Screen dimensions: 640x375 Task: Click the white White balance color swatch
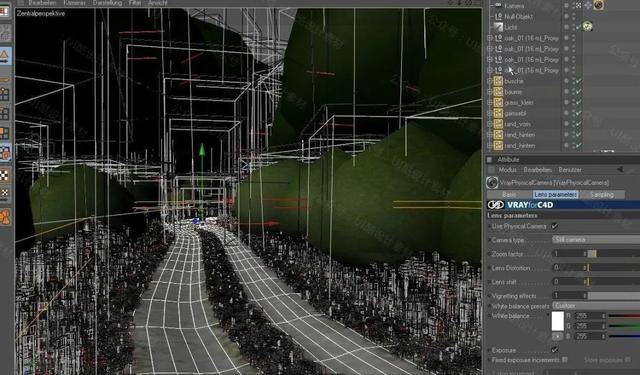point(558,321)
